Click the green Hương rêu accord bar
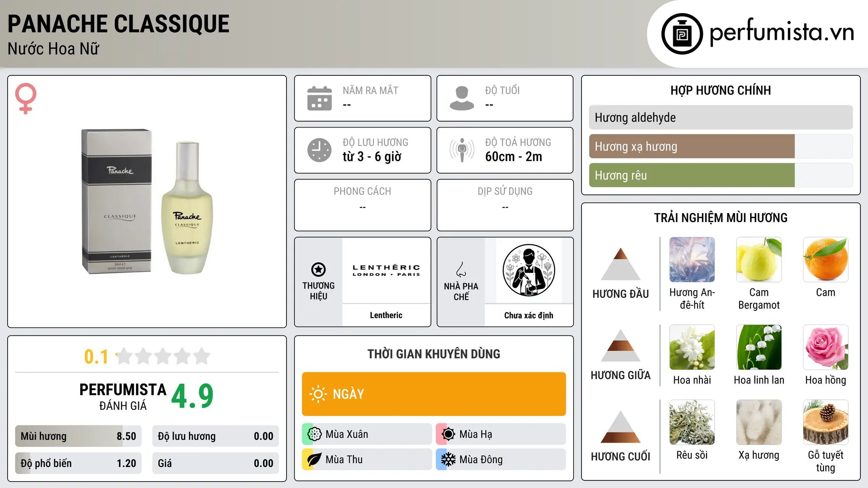 [721, 175]
